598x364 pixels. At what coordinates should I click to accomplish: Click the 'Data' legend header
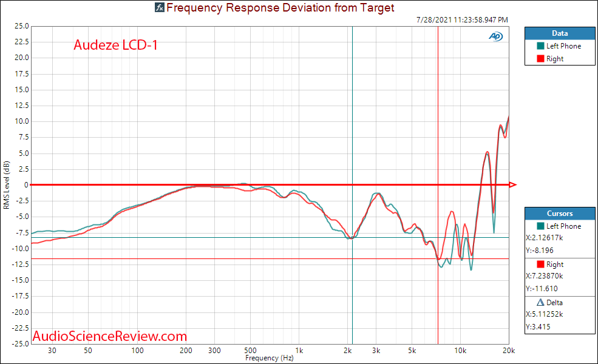coord(560,33)
